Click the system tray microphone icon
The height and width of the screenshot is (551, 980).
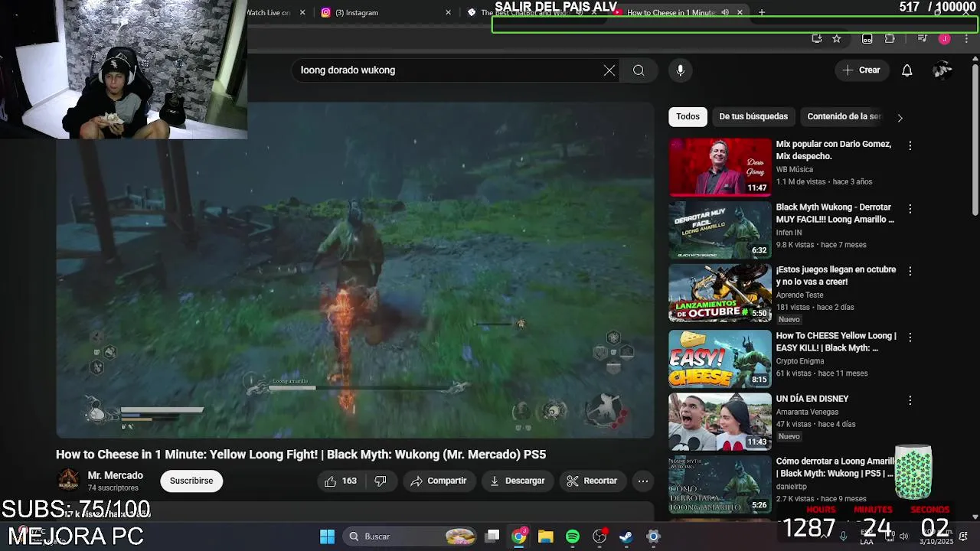click(843, 536)
